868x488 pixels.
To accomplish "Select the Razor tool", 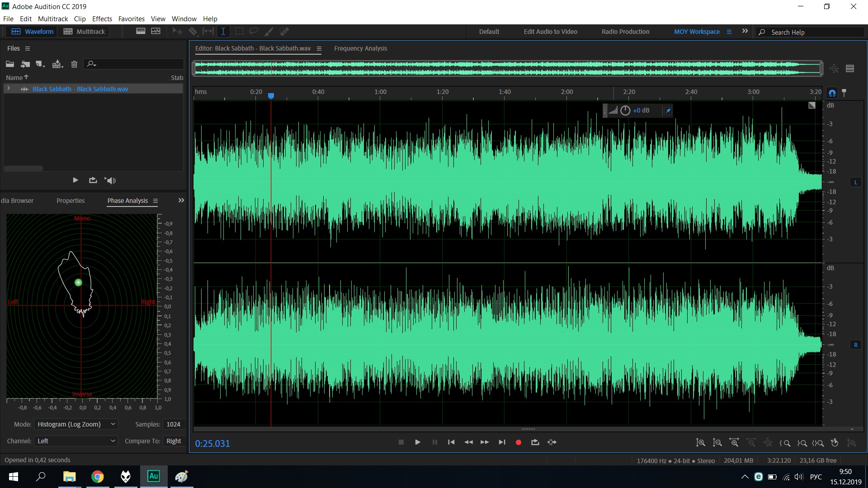I will 193,31.
